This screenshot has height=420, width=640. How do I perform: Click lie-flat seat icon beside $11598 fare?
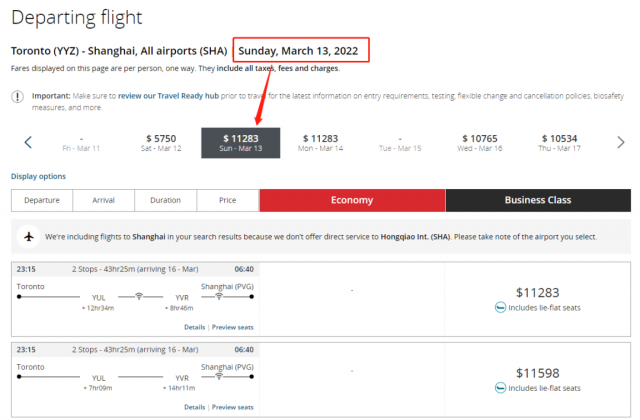500,387
